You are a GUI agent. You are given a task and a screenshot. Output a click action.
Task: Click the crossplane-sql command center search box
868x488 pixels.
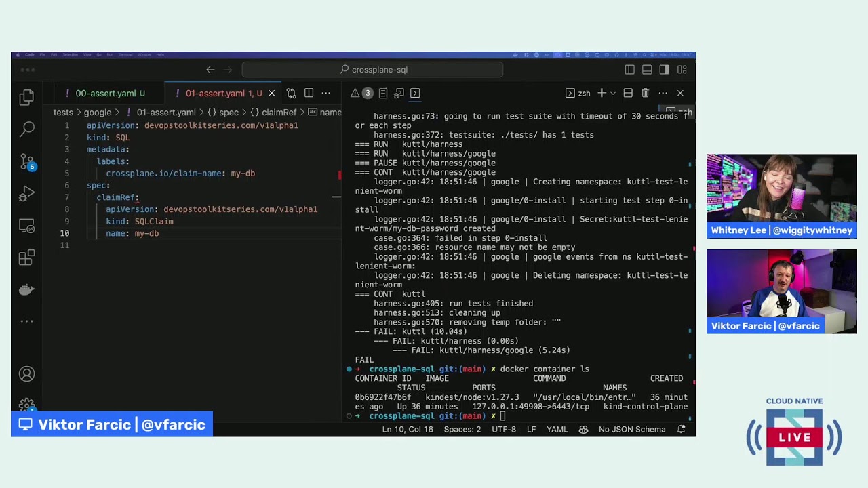(x=372, y=70)
